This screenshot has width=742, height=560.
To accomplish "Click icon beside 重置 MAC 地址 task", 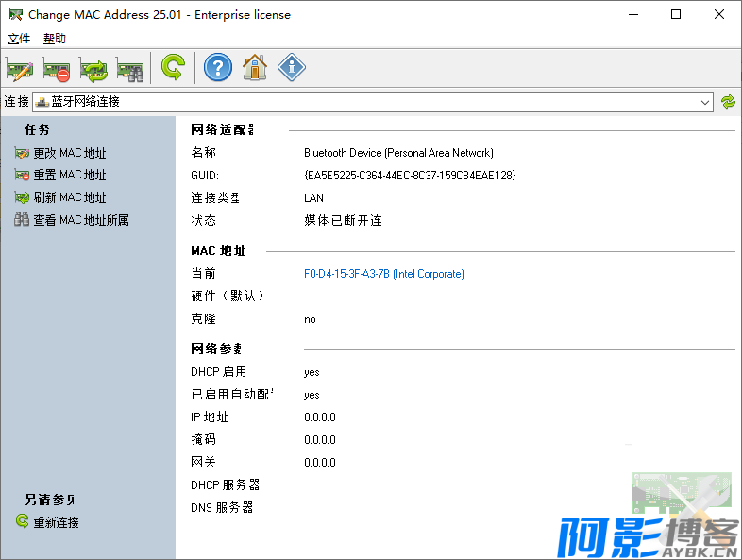I will pos(22,175).
